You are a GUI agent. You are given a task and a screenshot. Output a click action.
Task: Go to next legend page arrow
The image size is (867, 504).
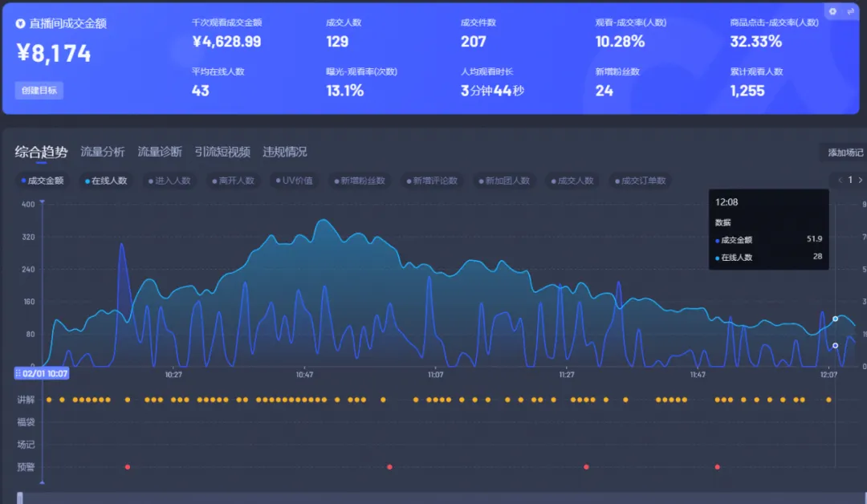[860, 180]
